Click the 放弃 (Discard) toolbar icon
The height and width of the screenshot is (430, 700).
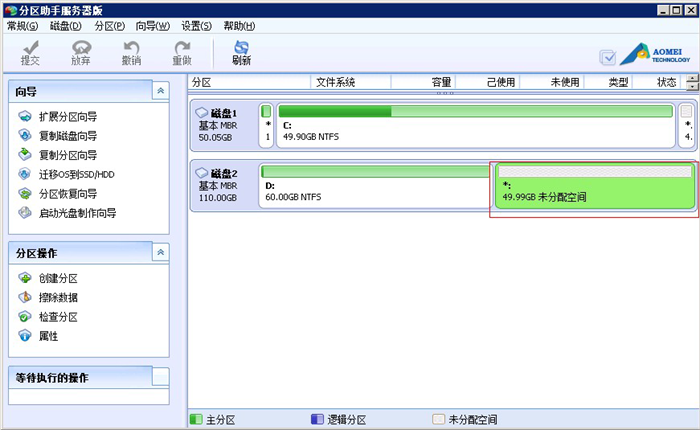tap(80, 53)
